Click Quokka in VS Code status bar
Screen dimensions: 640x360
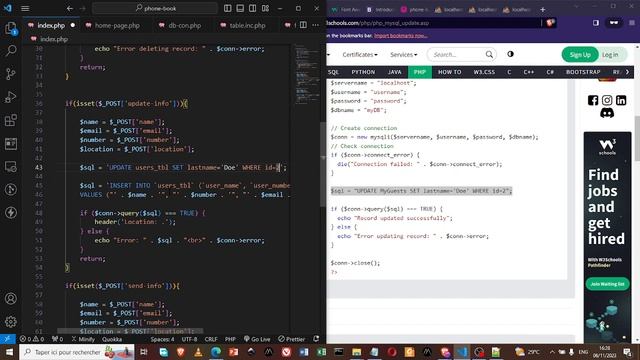point(112,339)
